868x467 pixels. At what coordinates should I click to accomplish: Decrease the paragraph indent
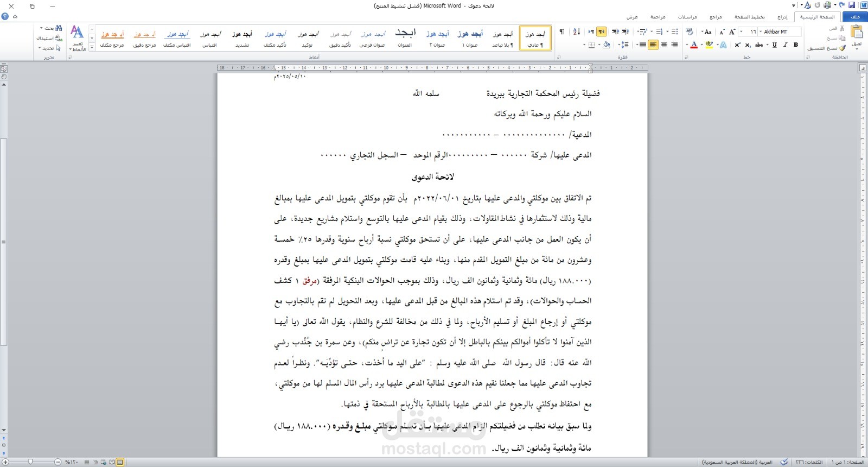[626, 31]
